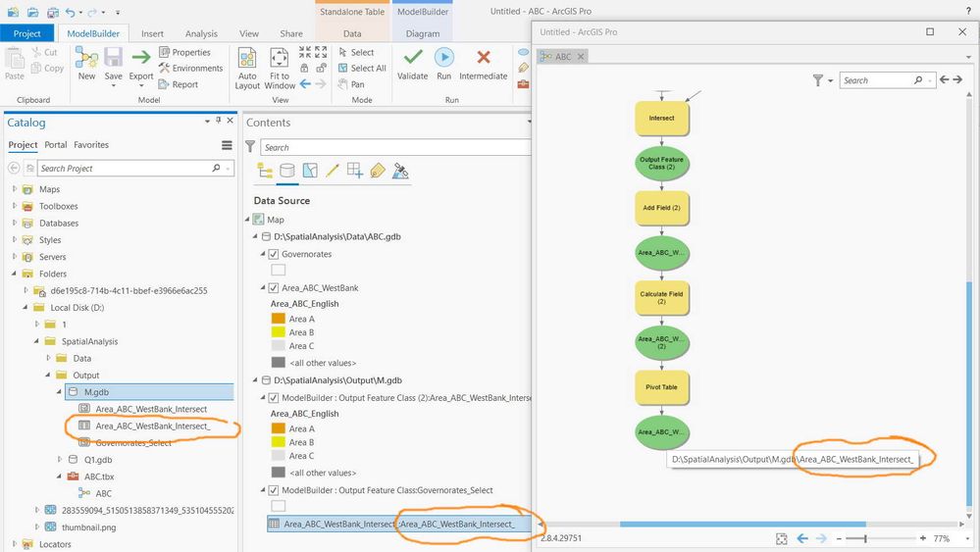Switch Contents to List By Snapping
Screen dimensions: 980x552
[x=355, y=171]
